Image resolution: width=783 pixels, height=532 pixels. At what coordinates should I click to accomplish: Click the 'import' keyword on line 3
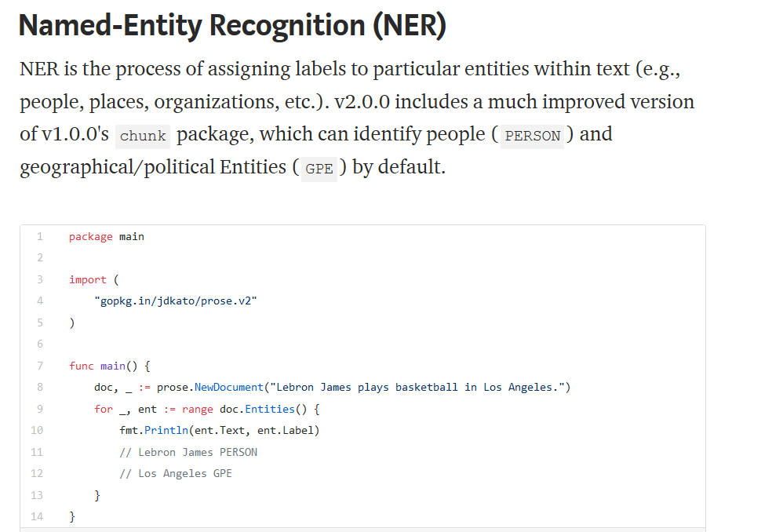click(x=88, y=280)
